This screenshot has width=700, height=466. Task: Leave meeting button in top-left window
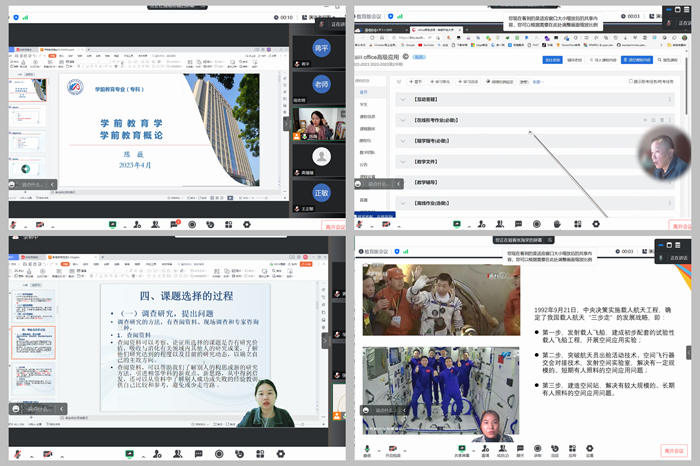point(333,226)
